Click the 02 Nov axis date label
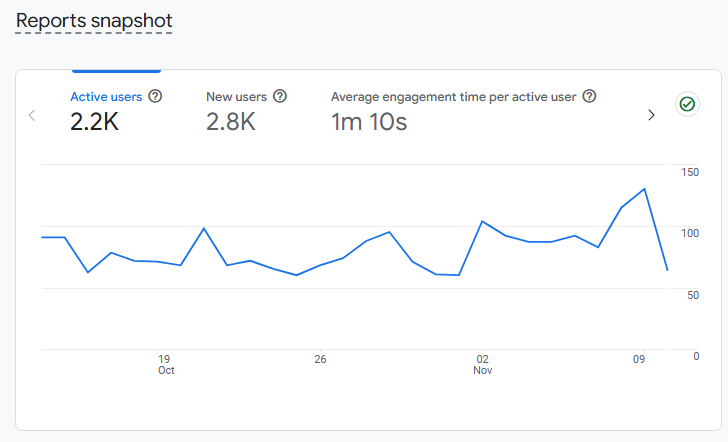The image size is (728, 442). tap(482, 364)
